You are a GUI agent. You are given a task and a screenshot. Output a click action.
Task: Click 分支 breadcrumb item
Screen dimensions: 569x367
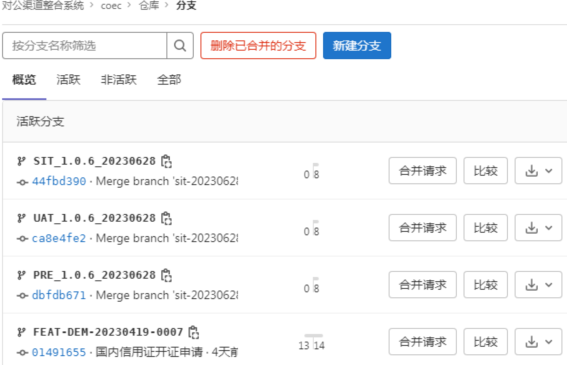pos(187,5)
